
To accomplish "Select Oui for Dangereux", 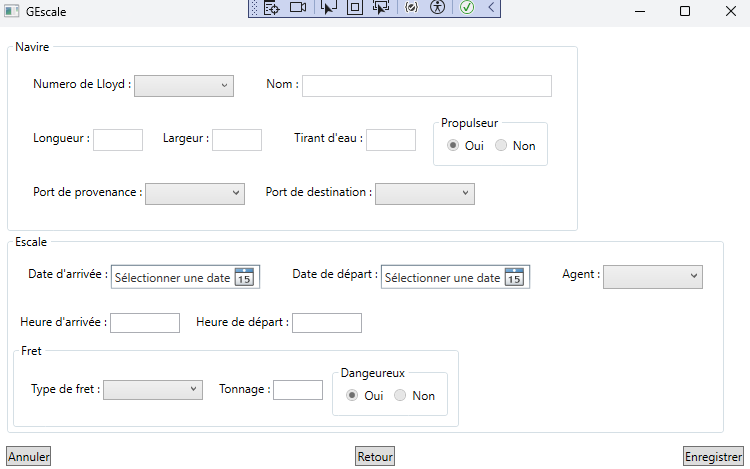I will (x=351, y=395).
